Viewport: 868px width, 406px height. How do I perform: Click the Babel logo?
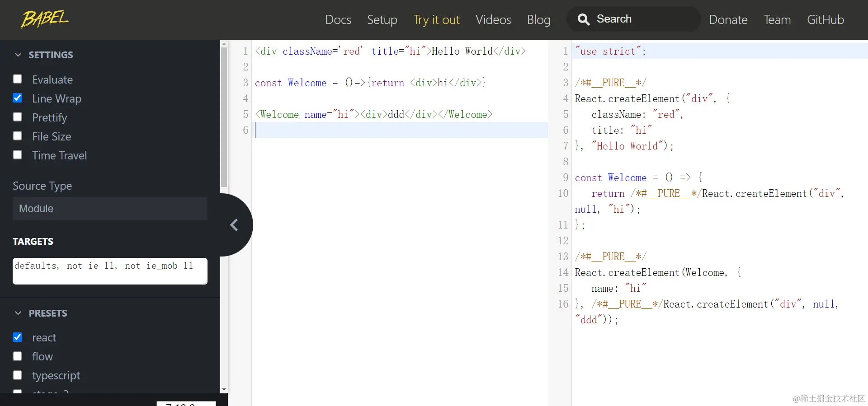[45, 19]
